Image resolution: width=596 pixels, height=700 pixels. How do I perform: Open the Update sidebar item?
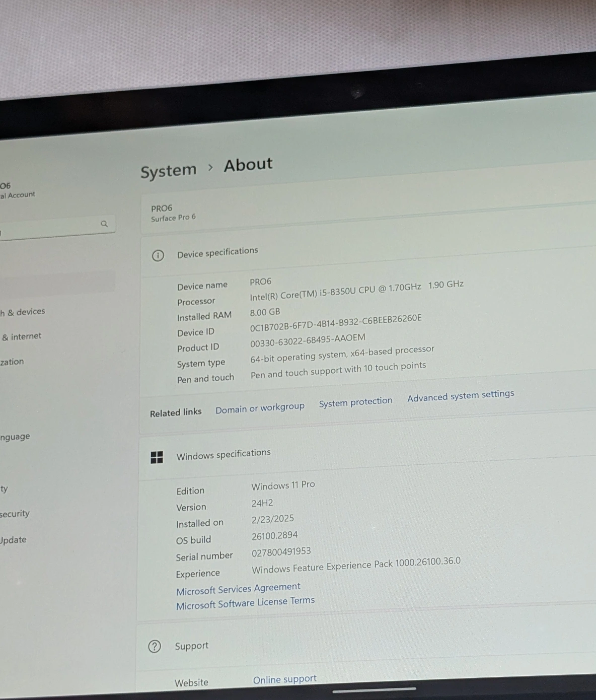click(x=13, y=540)
